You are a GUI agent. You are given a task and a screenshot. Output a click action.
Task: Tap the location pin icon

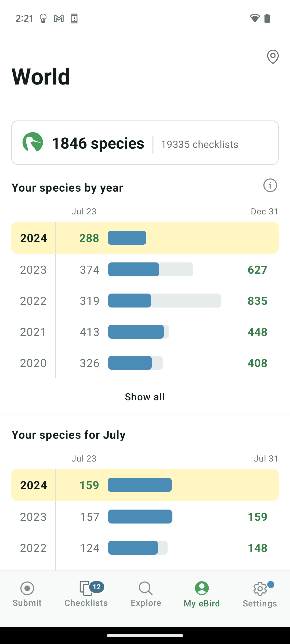pos(273,57)
